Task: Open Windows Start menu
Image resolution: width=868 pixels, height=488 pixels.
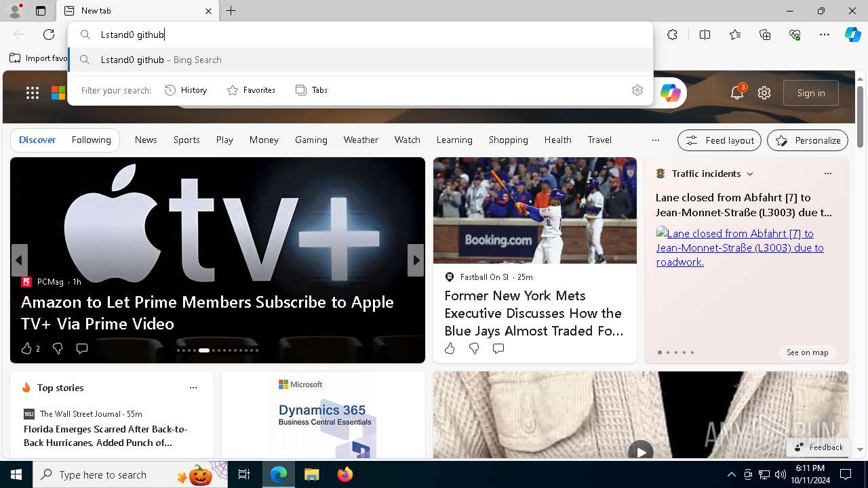Action: coord(16,474)
